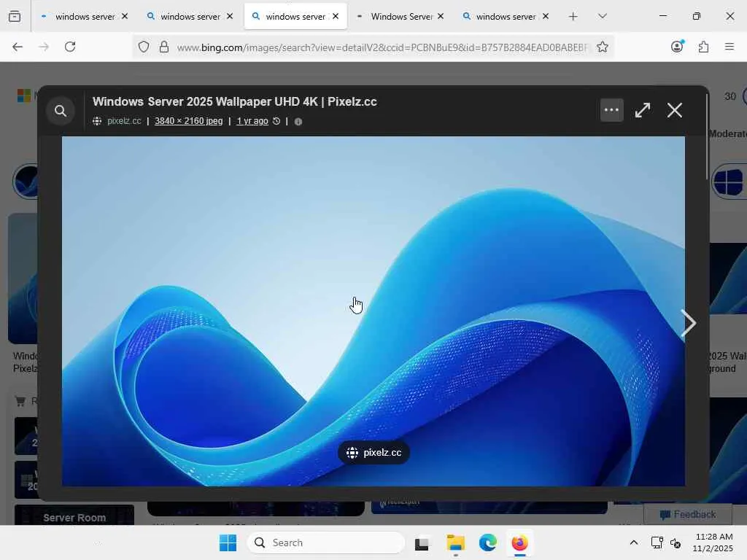Open Extensions puzzle icon
747x560 pixels.
[x=703, y=47]
